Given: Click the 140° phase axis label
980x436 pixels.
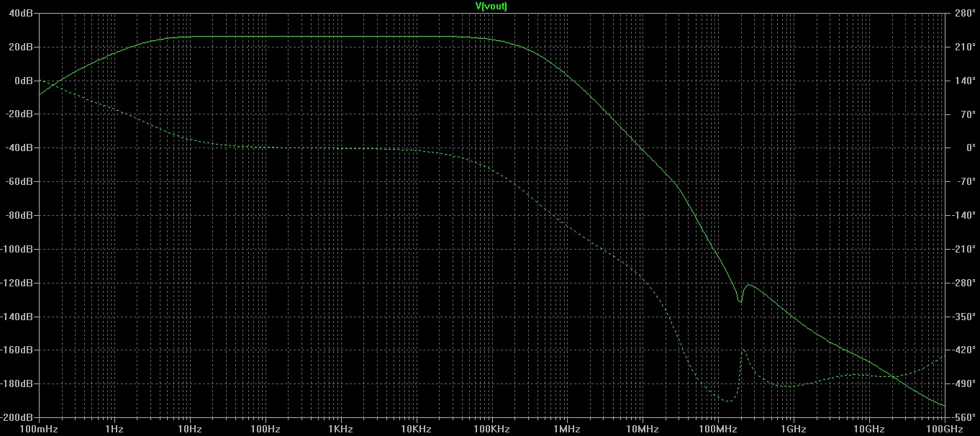Looking at the screenshot, I should [x=965, y=81].
